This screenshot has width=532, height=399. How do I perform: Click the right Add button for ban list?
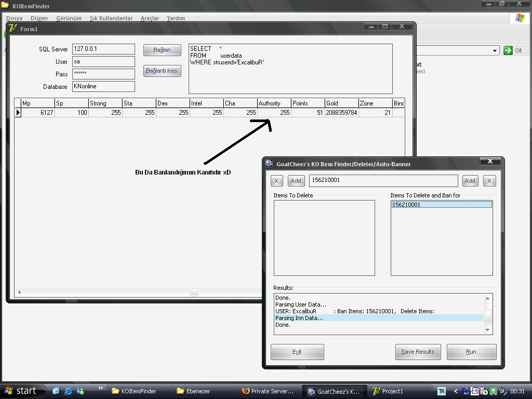(x=470, y=181)
